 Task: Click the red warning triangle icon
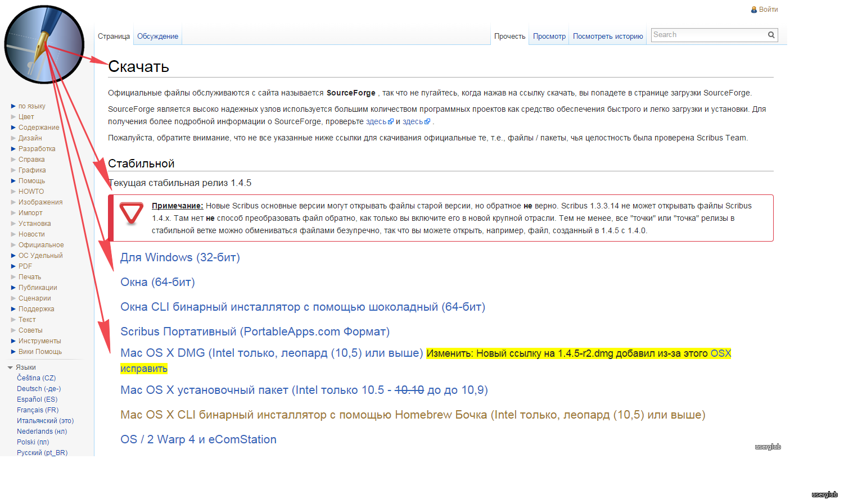pos(132,214)
